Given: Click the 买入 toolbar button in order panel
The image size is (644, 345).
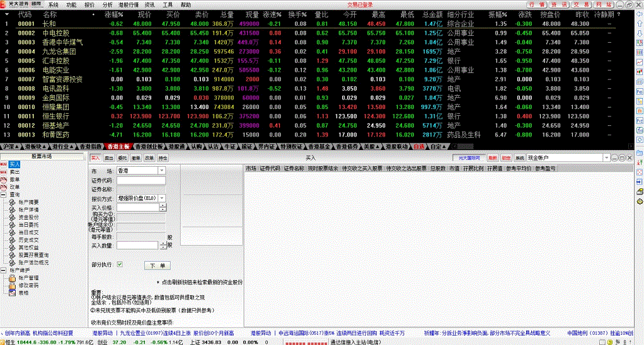Looking at the screenshot, I should pos(95,158).
